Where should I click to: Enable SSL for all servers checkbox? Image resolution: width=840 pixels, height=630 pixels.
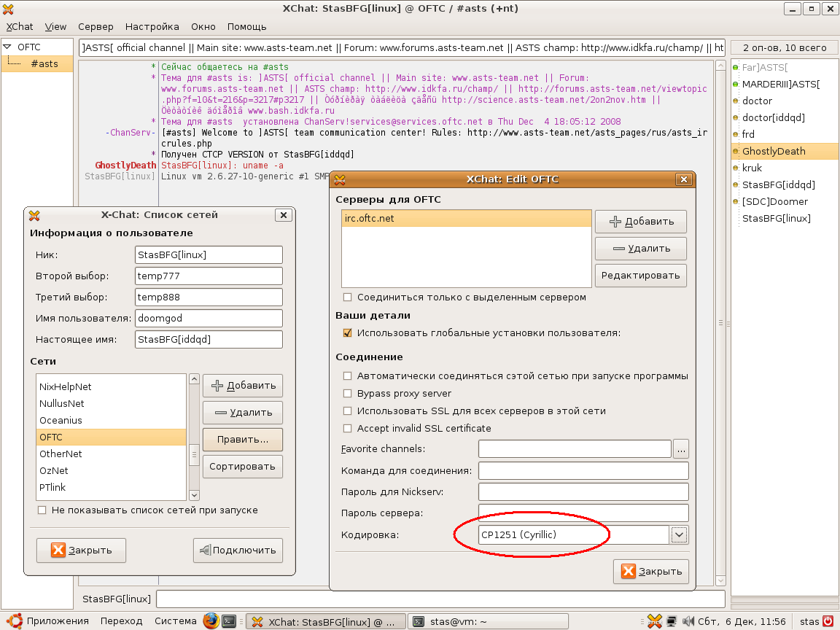(x=347, y=411)
